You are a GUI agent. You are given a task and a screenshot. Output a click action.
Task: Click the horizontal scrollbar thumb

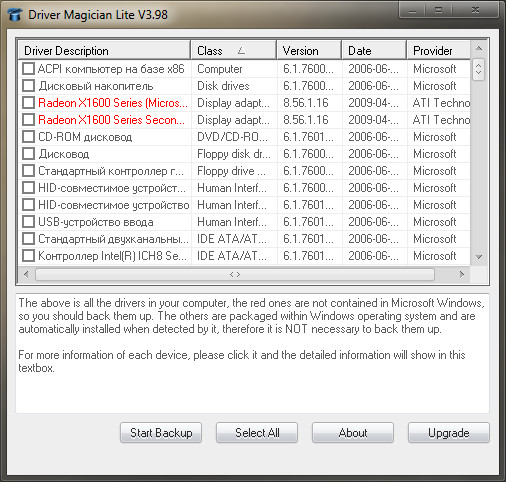[235, 274]
